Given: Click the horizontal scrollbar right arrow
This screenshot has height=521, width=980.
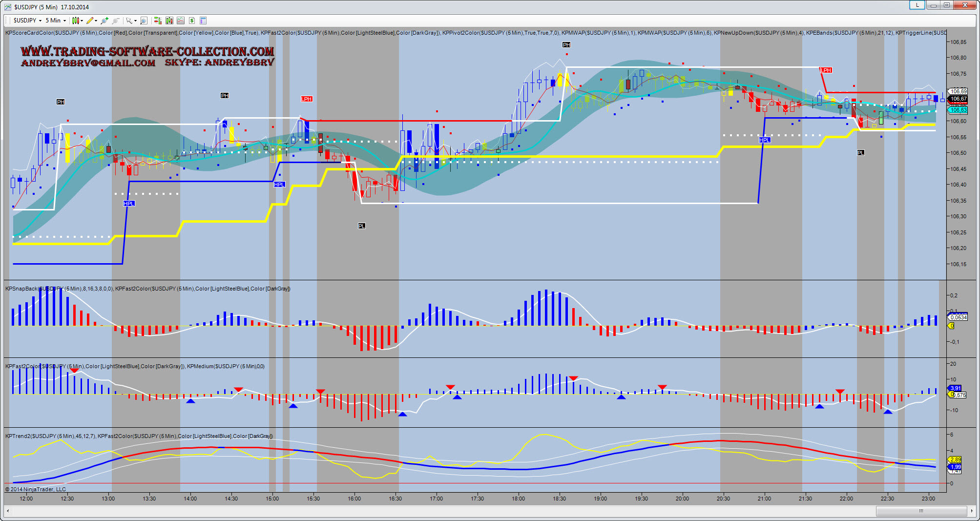Looking at the screenshot, I should (972, 511).
